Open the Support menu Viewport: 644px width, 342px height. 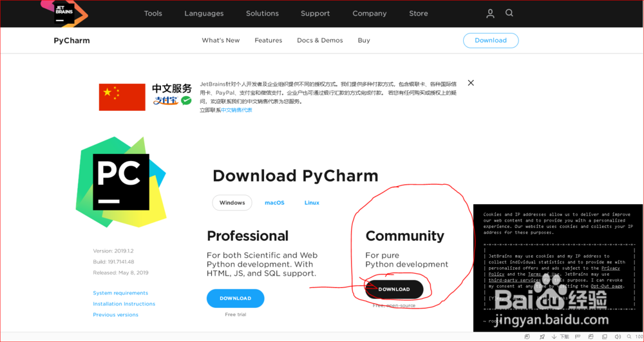tap(315, 14)
